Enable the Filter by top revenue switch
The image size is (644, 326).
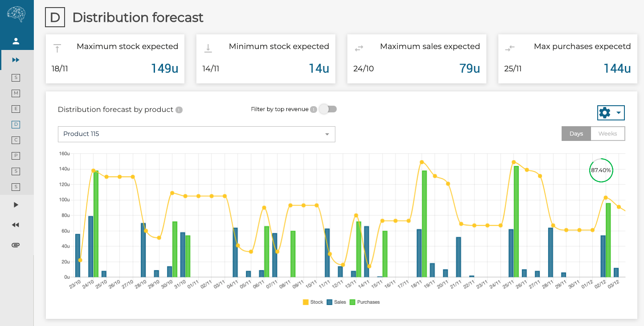pyautogui.click(x=328, y=109)
